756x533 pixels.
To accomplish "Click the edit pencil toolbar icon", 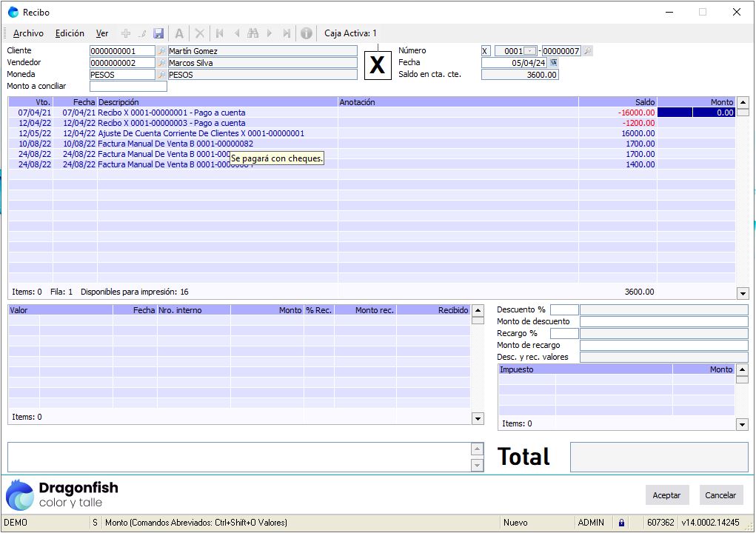I will 142,33.
